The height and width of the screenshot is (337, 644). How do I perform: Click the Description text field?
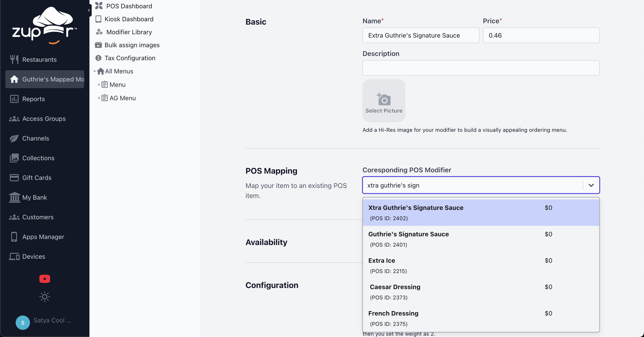(x=481, y=68)
